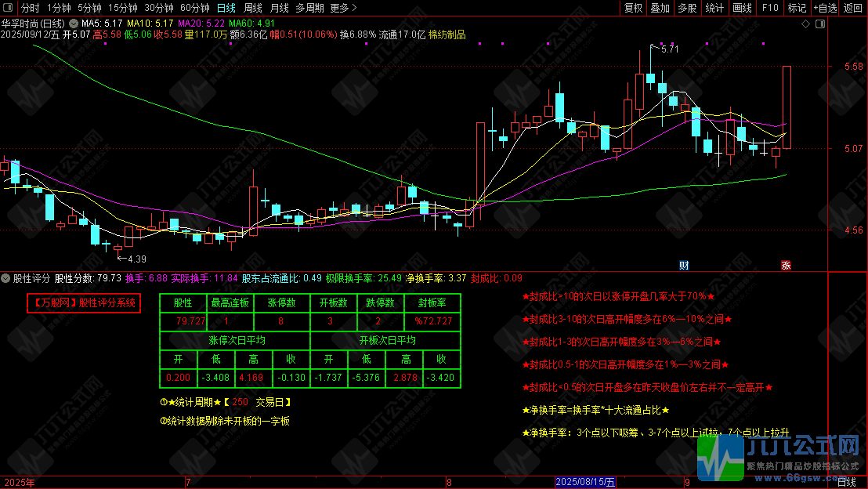Click the 财 marker on the chart

click(x=684, y=266)
